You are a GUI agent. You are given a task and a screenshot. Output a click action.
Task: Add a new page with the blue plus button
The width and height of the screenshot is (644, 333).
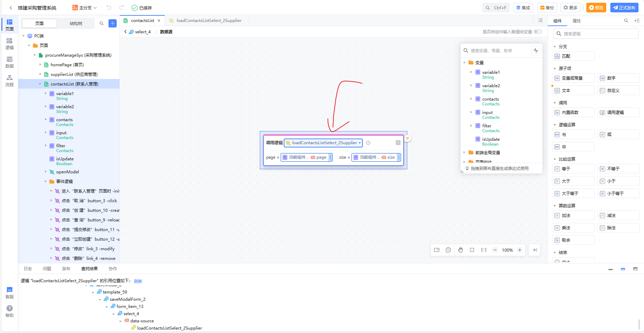click(113, 23)
